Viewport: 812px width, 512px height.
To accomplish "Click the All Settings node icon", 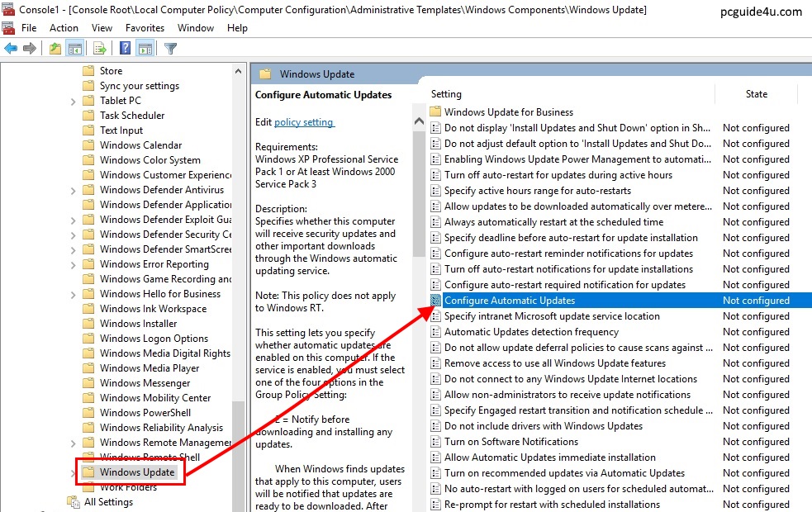I will click(73, 502).
